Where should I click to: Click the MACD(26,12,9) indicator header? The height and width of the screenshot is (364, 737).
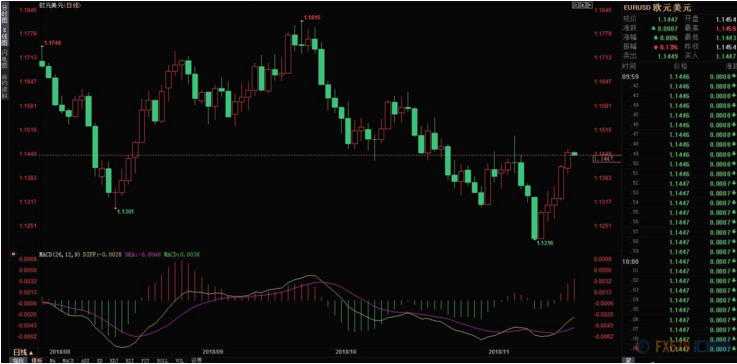tap(60, 254)
